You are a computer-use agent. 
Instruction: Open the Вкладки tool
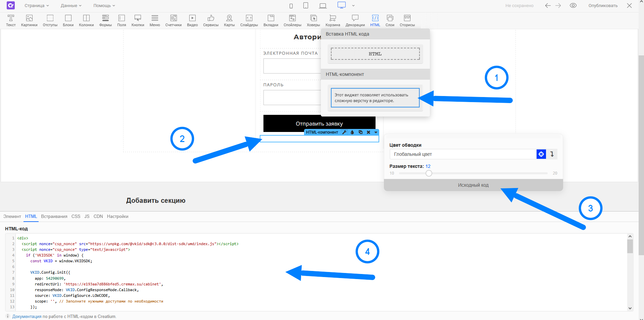click(271, 20)
